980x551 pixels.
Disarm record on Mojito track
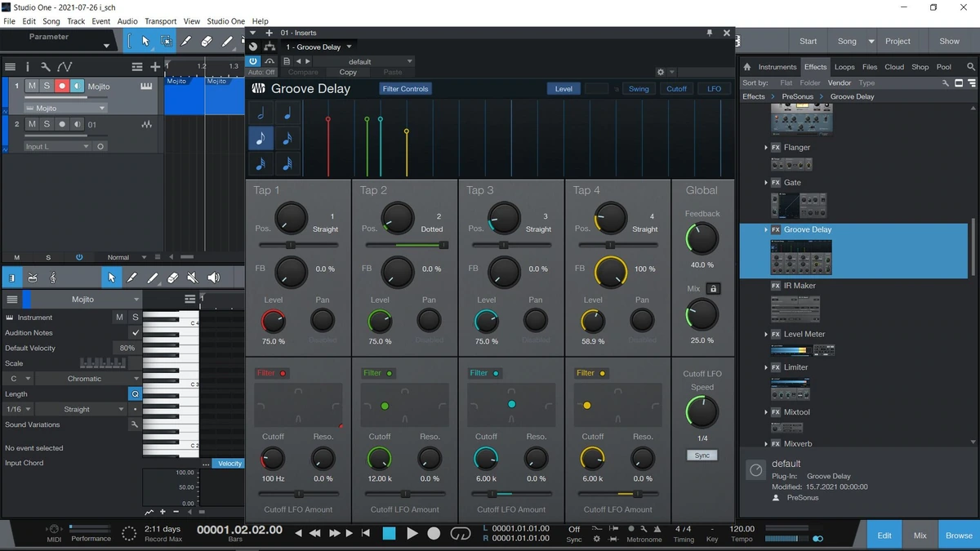61,86
